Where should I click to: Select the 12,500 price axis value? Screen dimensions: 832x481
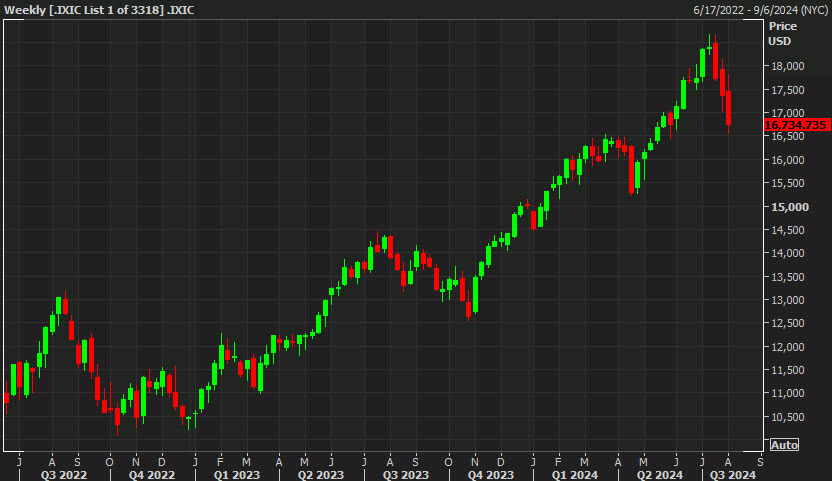click(x=787, y=323)
